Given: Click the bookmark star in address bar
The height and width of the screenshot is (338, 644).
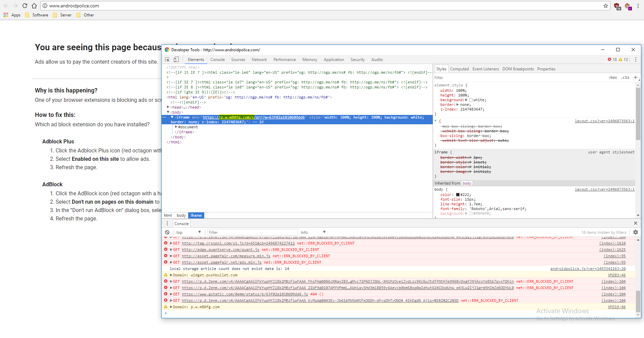Looking at the screenshot, I should click(x=605, y=6).
